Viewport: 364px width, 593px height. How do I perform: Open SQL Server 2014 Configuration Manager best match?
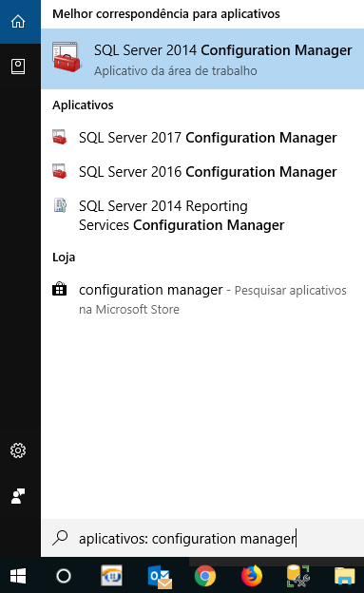[x=202, y=59]
